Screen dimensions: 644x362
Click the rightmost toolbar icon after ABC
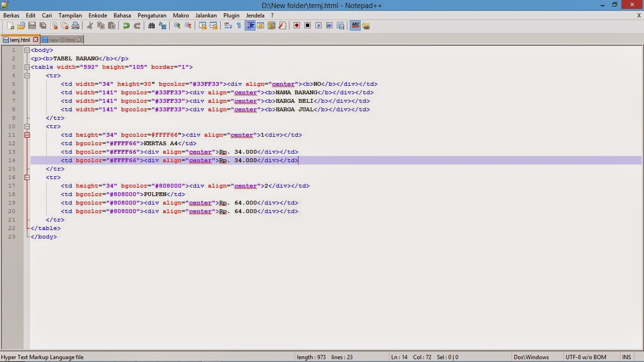click(x=366, y=25)
